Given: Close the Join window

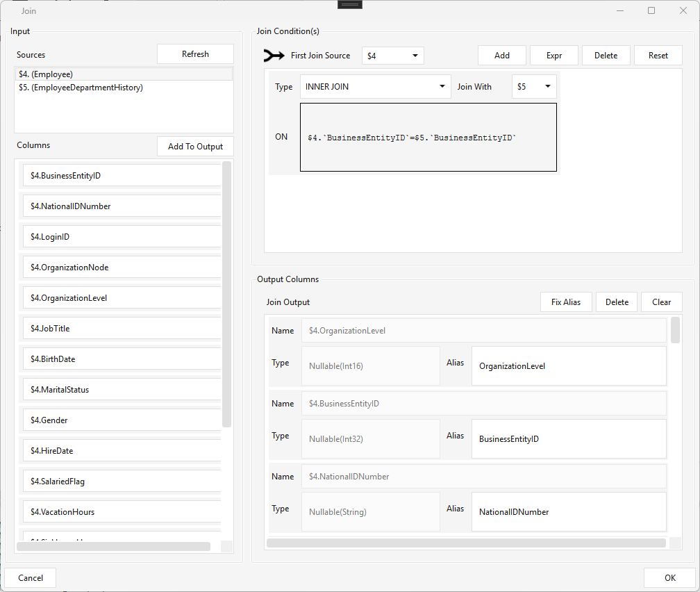Looking at the screenshot, I should [x=683, y=10].
